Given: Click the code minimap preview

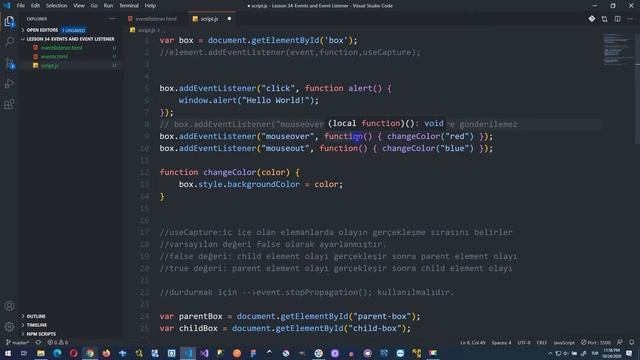Looking at the screenshot, I should pyautogui.click(x=617, y=49).
